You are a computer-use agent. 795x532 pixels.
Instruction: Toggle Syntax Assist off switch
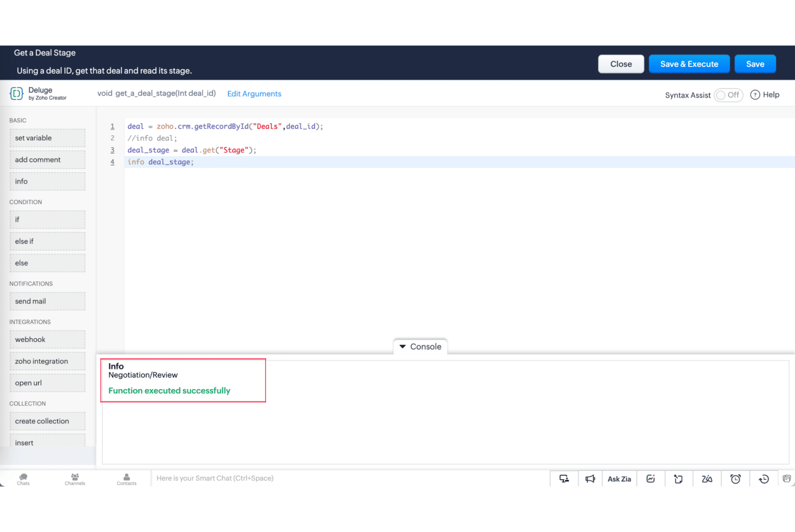tap(729, 95)
